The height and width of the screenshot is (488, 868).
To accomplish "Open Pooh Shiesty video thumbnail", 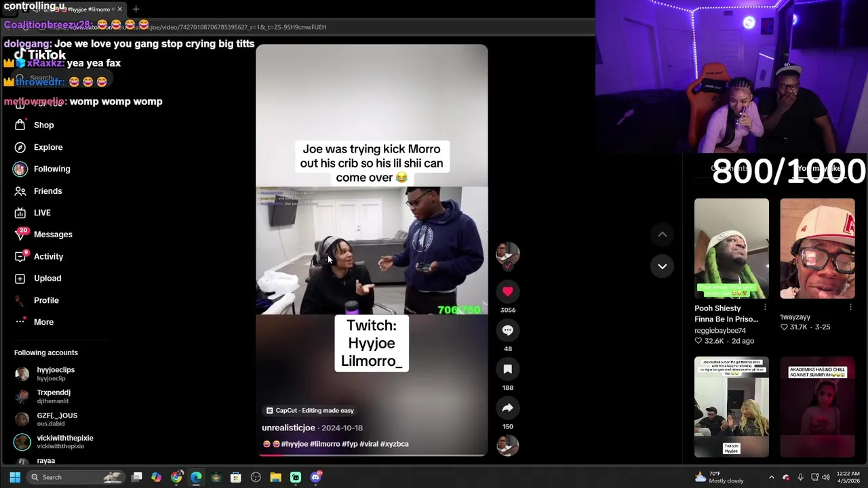I will (x=731, y=249).
